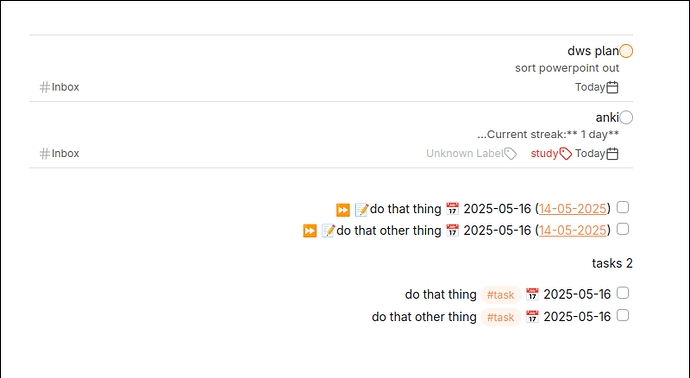Open 14-05-2025 link on do that other thing

pyautogui.click(x=573, y=230)
